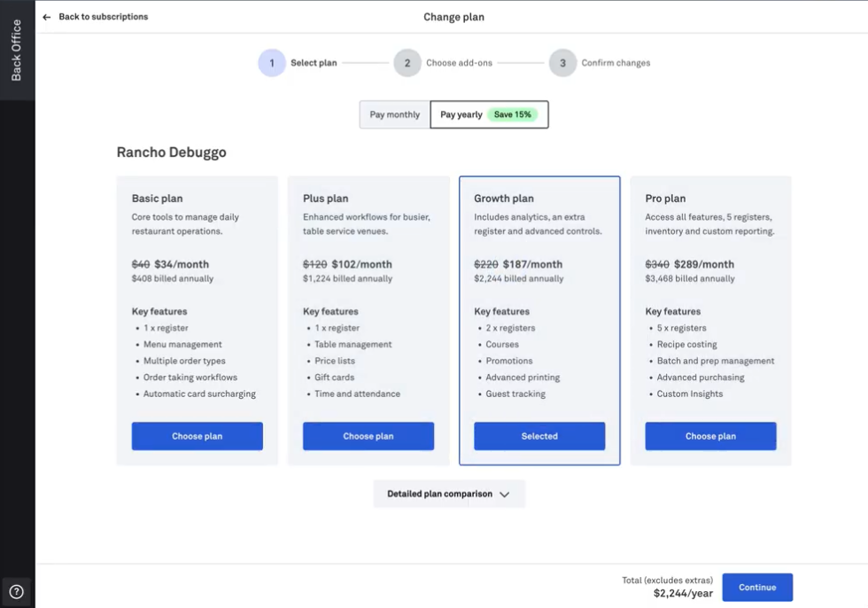Switch to Pay yearly billing

489,114
